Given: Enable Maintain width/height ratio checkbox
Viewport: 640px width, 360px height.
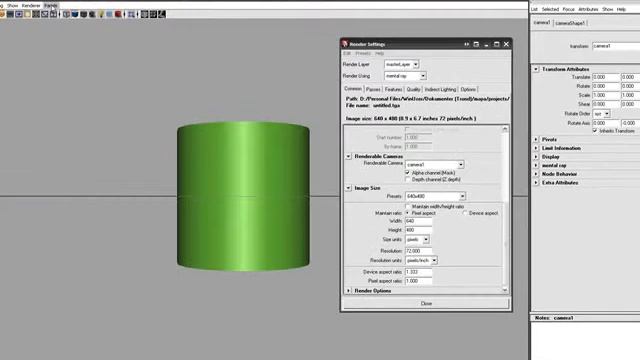Looking at the screenshot, I should pos(407,207).
